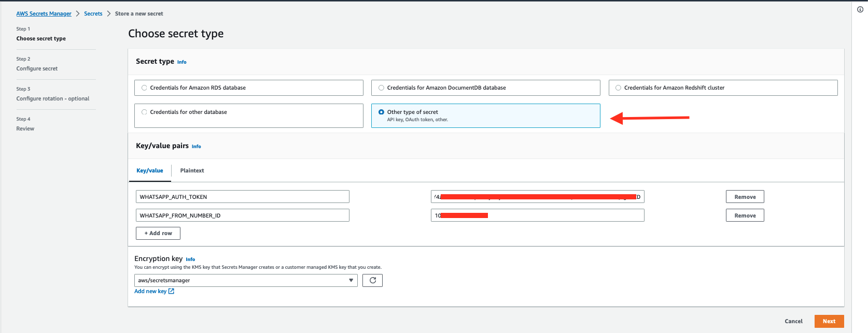
Task: Select Credentials for Amazon Redshift cluster
Action: (723, 88)
